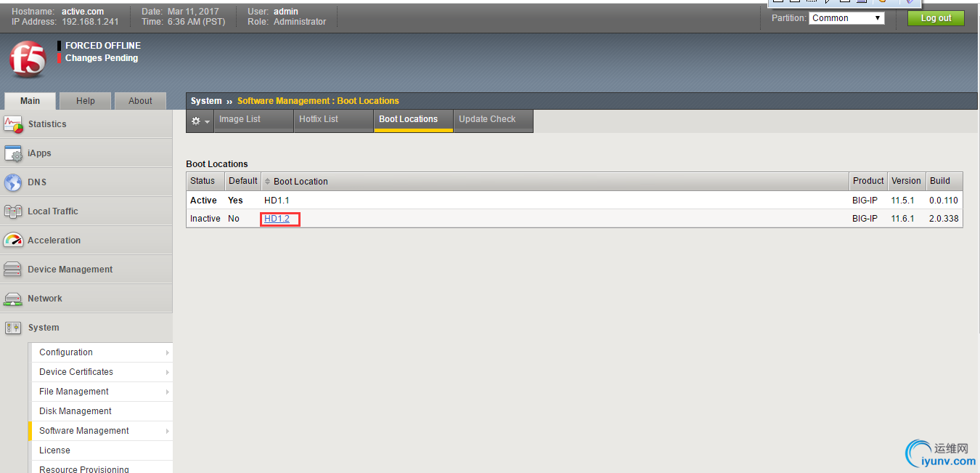Open the Partition Common dropdown
Image resolution: width=980 pixels, height=473 pixels.
click(x=846, y=18)
